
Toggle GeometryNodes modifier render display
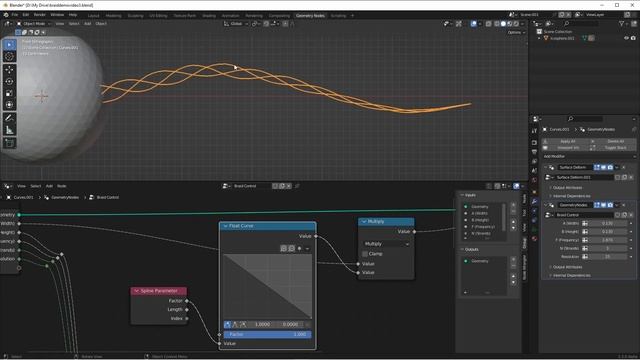pos(610,205)
